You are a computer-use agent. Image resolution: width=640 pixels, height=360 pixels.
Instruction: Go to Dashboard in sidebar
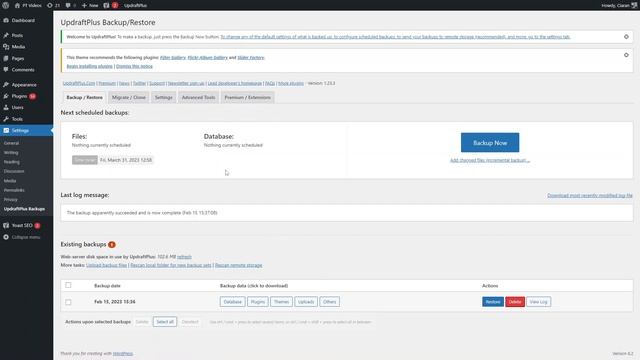pyautogui.click(x=23, y=20)
